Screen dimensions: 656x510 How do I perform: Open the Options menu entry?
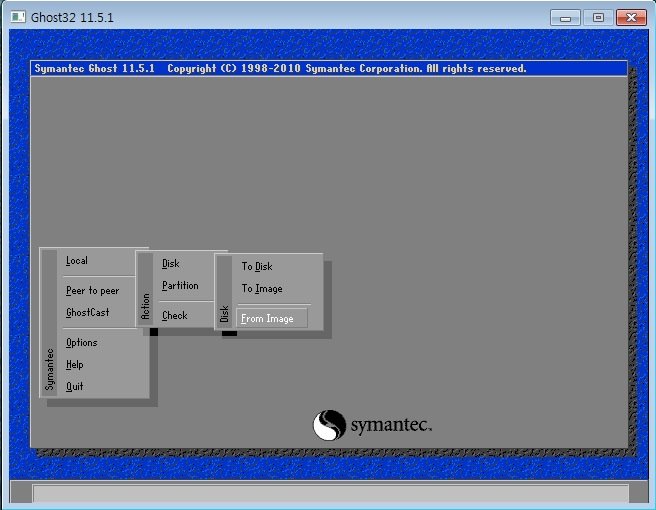[x=82, y=343]
